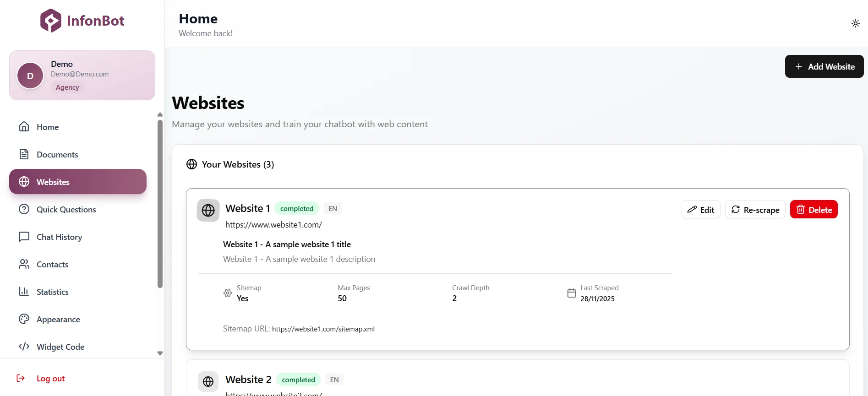868x396 pixels.
Task: Click Website 1 completed status badge
Action: [297, 208]
